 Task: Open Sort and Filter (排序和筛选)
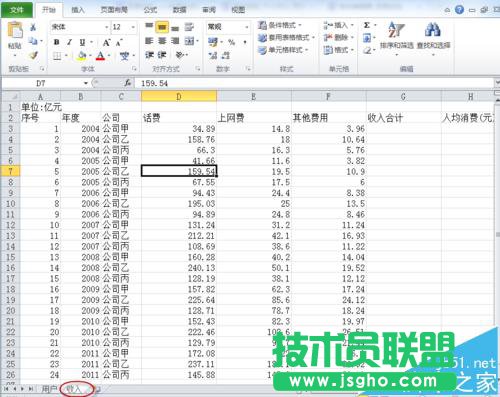point(397,38)
